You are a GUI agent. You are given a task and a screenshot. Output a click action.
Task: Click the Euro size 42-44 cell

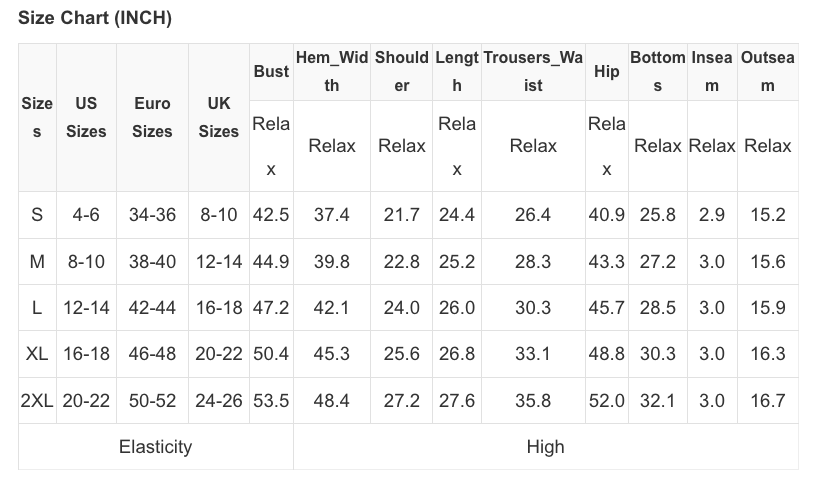pyautogui.click(x=152, y=308)
